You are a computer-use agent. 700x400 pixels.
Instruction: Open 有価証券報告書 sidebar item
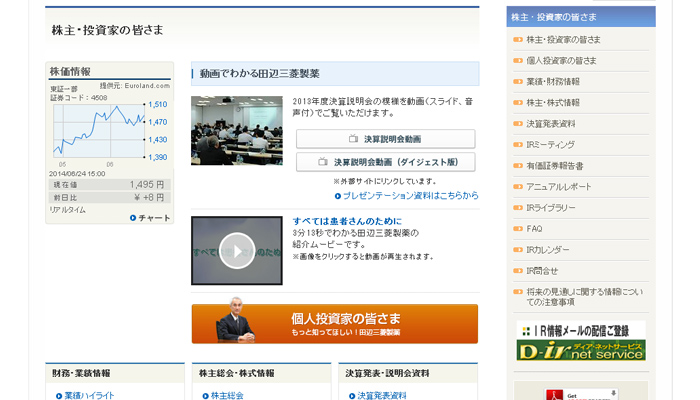(554, 166)
